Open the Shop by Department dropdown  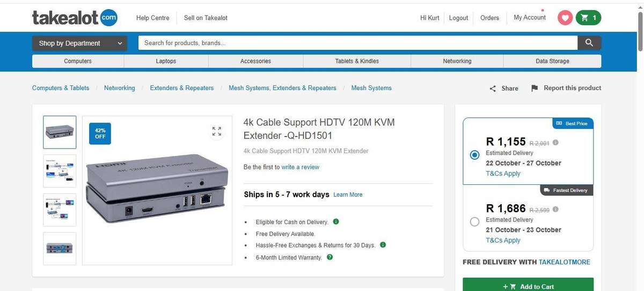[80, 43]
